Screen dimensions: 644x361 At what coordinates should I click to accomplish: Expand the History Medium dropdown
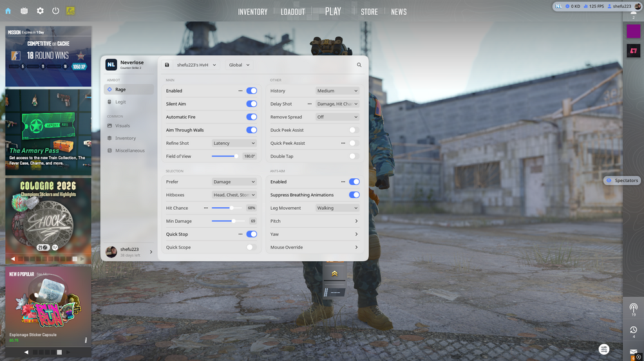click(337, 91)
